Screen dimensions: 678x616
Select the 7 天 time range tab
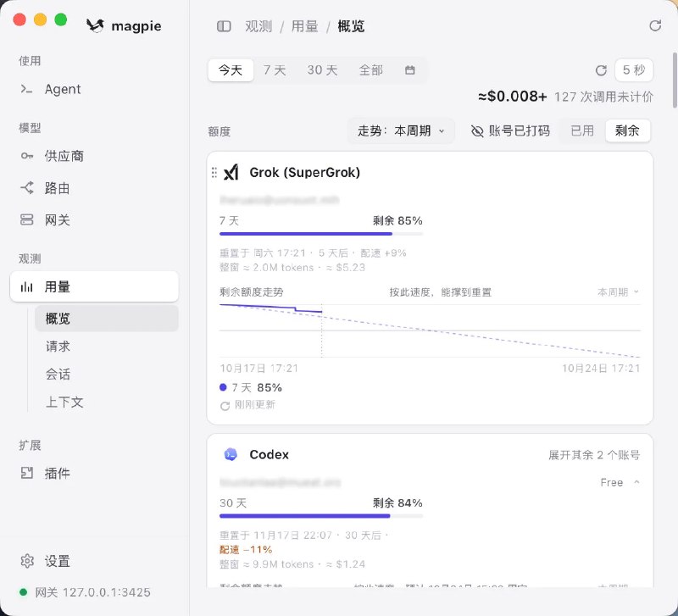tap(275, 70)
